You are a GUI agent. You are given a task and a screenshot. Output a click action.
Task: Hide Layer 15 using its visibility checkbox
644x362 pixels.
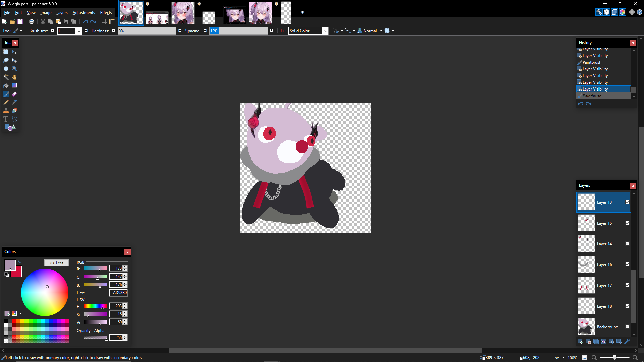pyautogui.click(x=627, y=223)
